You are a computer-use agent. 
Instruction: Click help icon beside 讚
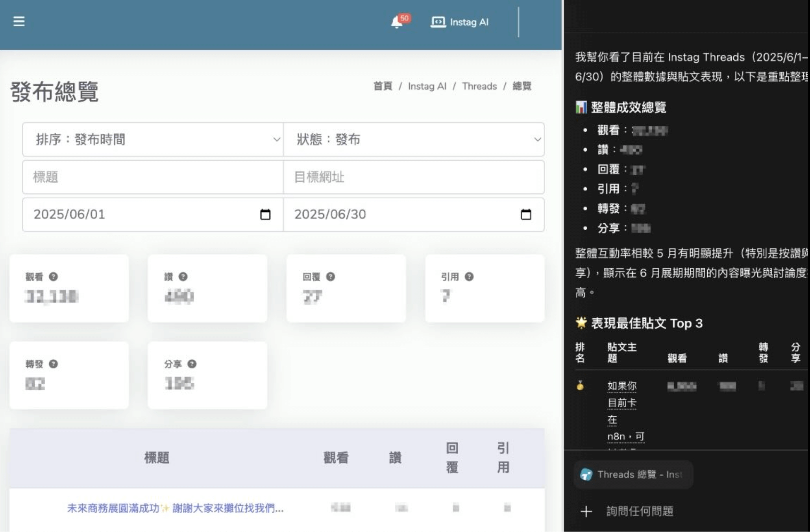pos(183,277)
